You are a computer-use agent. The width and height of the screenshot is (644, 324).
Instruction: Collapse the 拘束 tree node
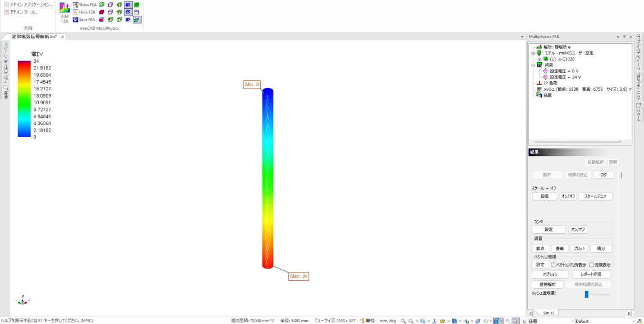pos(533,65)
